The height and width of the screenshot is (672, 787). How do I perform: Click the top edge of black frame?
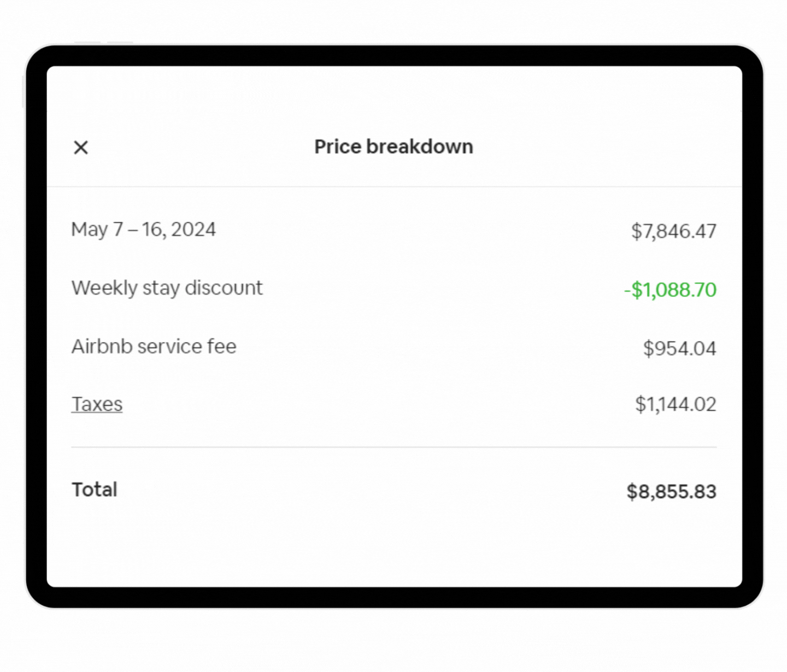[x=393, y=56]
